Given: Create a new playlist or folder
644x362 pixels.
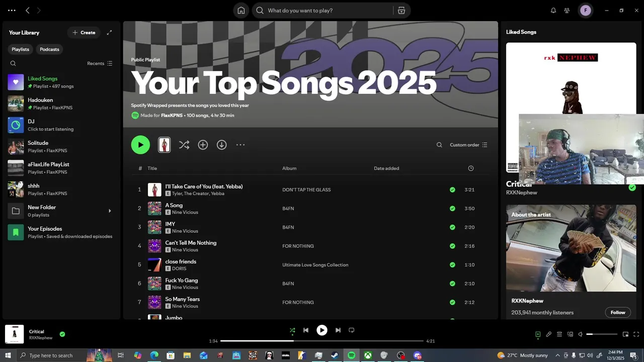Looking at the screenshot, I should pyautogui.click(x=84, y=33).
